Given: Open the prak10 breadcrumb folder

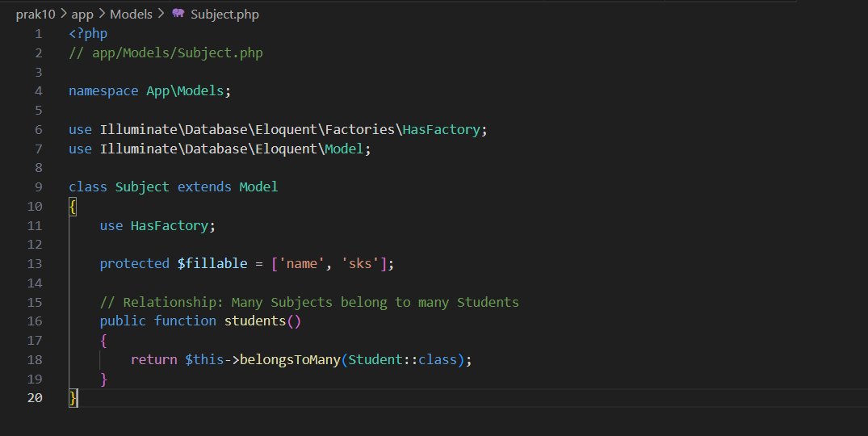Looking at the screenshot, I should [x=36, y=14].
